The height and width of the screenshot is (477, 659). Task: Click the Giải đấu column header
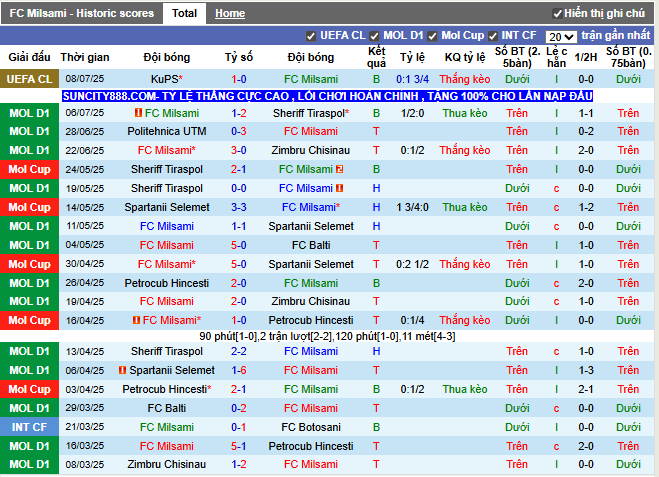[x=29, y=57]
